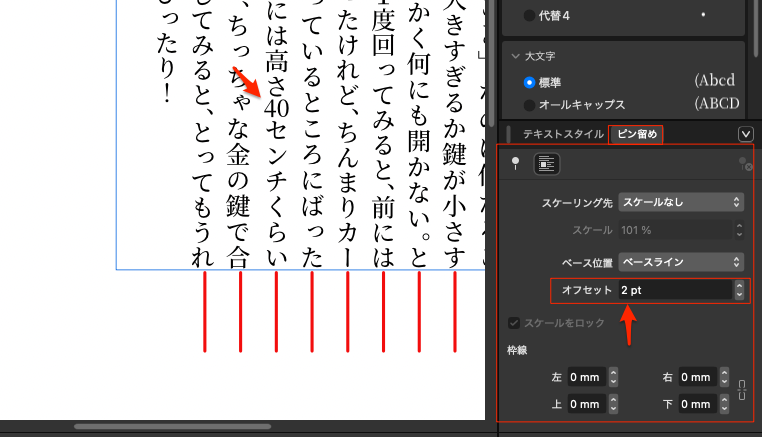Select the オールキャップス radio option

530,104
